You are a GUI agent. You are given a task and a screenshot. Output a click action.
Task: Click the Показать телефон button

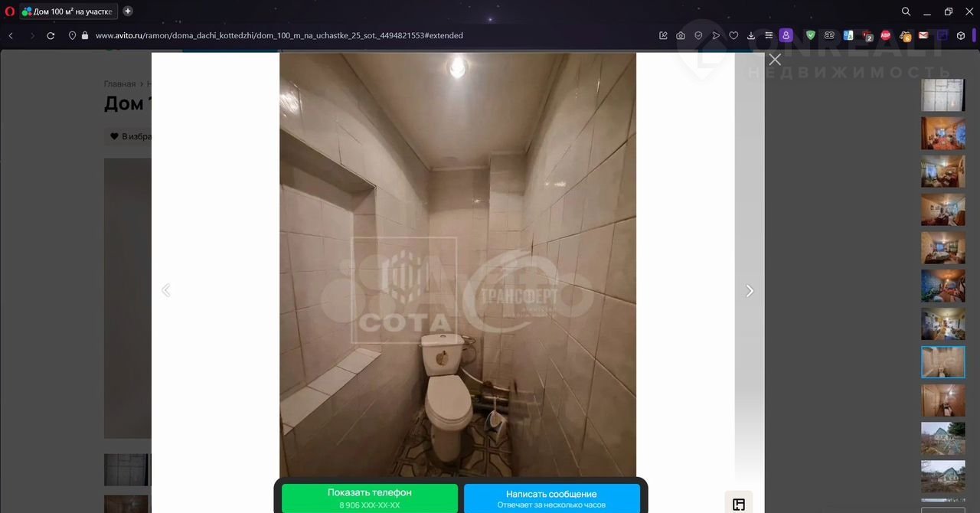(x=370, y=498)
